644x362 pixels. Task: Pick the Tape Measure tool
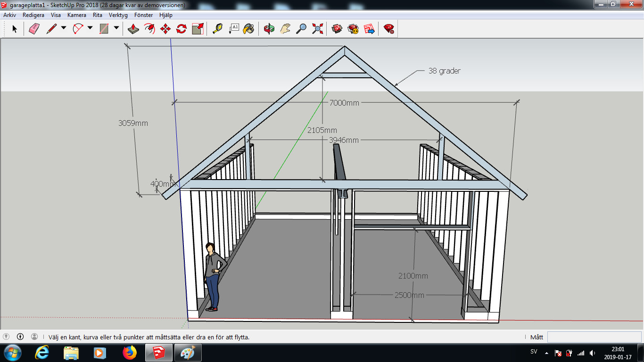coord(217,29)
